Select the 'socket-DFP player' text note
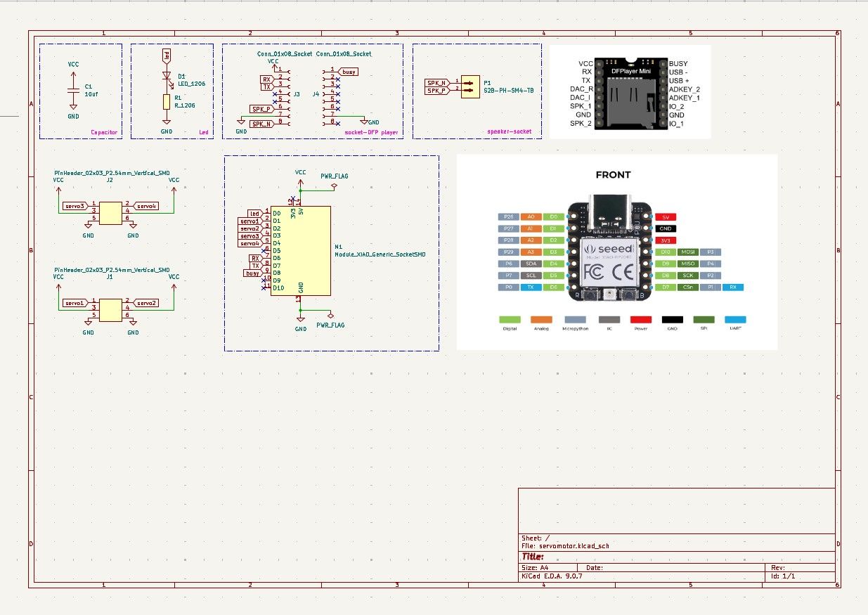 coord(371,132)
